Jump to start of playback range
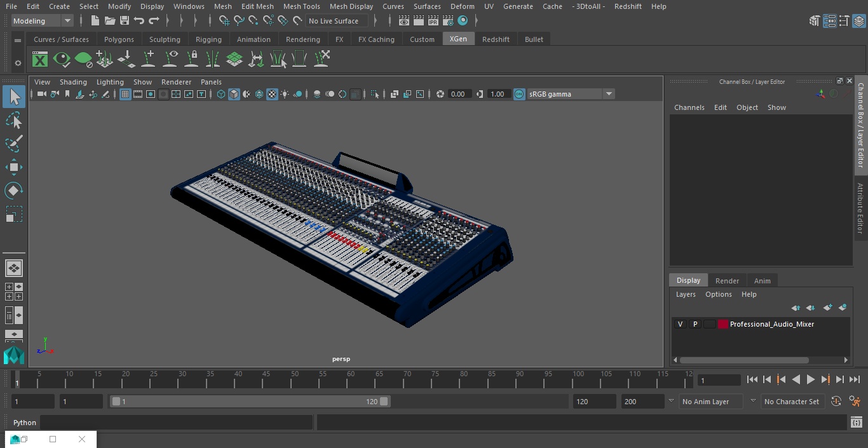This screenshot has width=868, height=448. pyautogui.click(x=752, y=379)
